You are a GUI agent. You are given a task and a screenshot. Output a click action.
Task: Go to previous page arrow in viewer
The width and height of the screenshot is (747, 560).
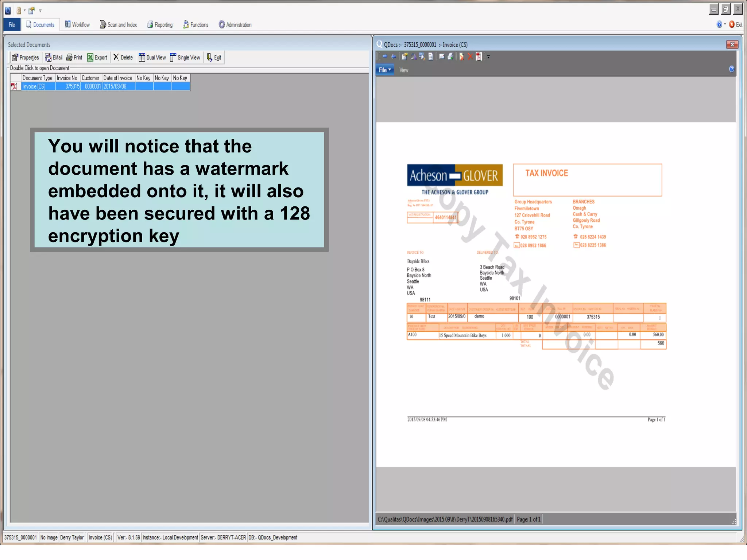tap(394, 57)
